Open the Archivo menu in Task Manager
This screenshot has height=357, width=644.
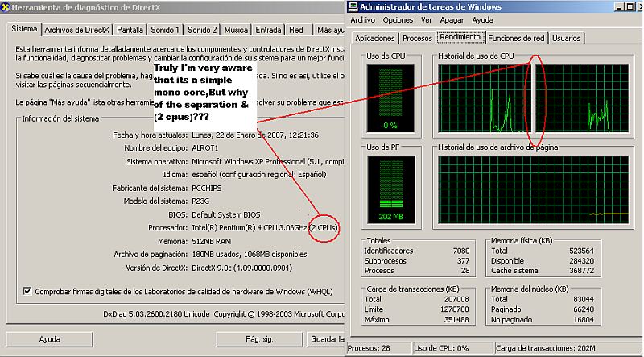pyautogui.click(x=362, y=20)
